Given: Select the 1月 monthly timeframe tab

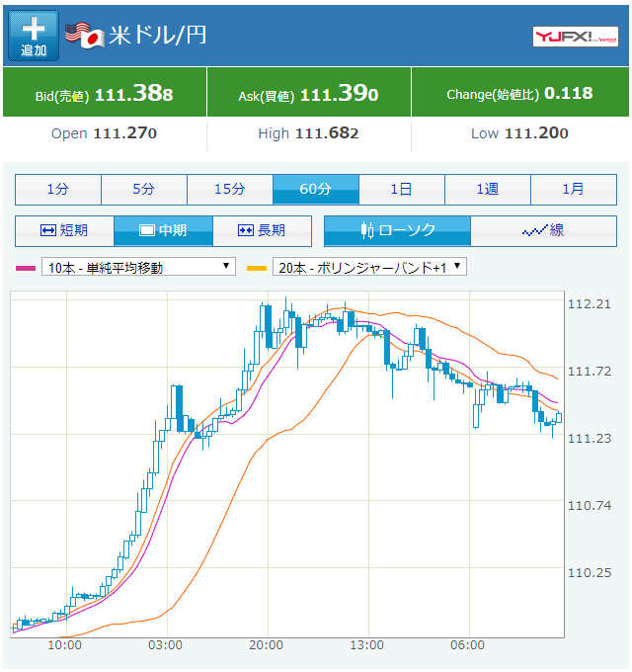Looking at the screenshot, I should pos(573,189).
